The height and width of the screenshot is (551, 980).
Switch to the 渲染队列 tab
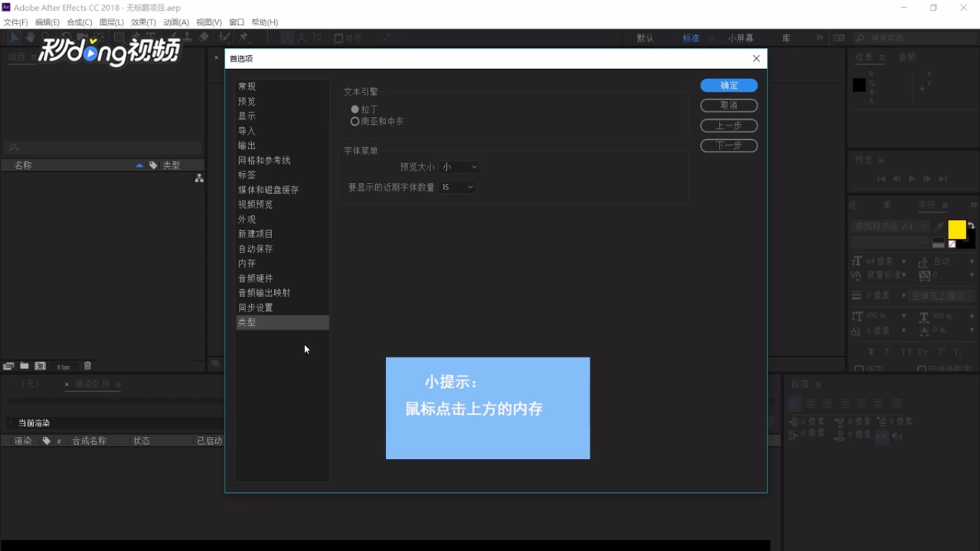[93, 385]
